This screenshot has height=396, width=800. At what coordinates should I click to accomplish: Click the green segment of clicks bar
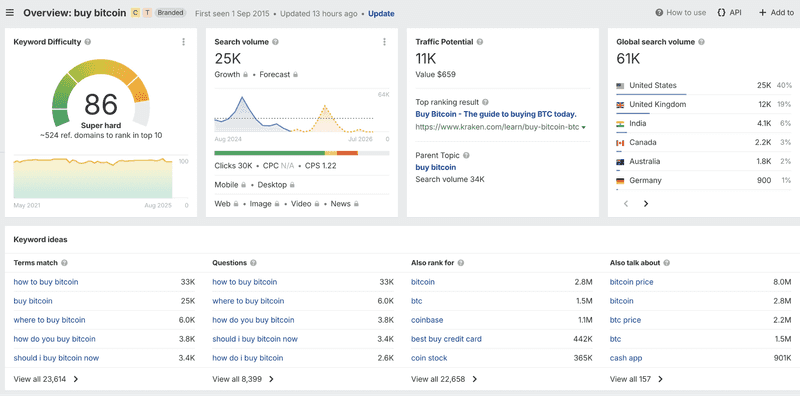(x=269, y=153)
